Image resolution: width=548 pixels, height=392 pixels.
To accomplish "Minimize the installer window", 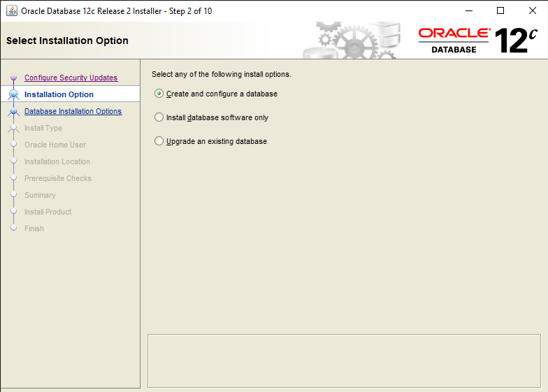I will tap(469, 11).
